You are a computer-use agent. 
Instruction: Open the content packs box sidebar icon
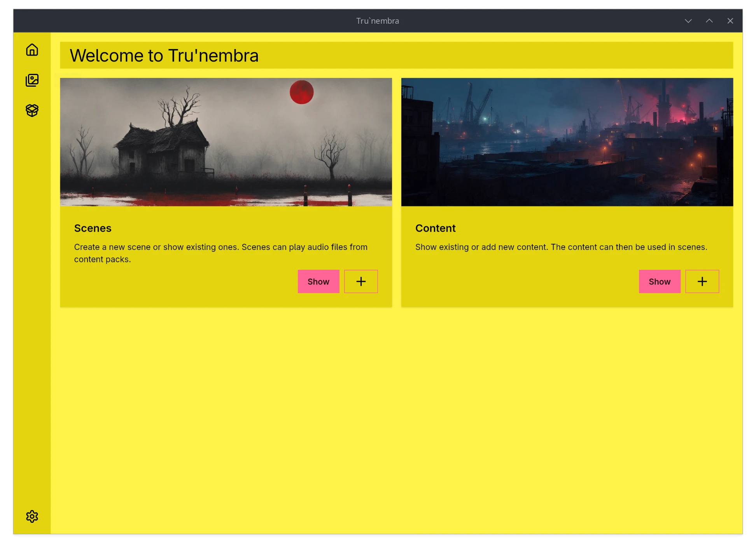[32, 110]
